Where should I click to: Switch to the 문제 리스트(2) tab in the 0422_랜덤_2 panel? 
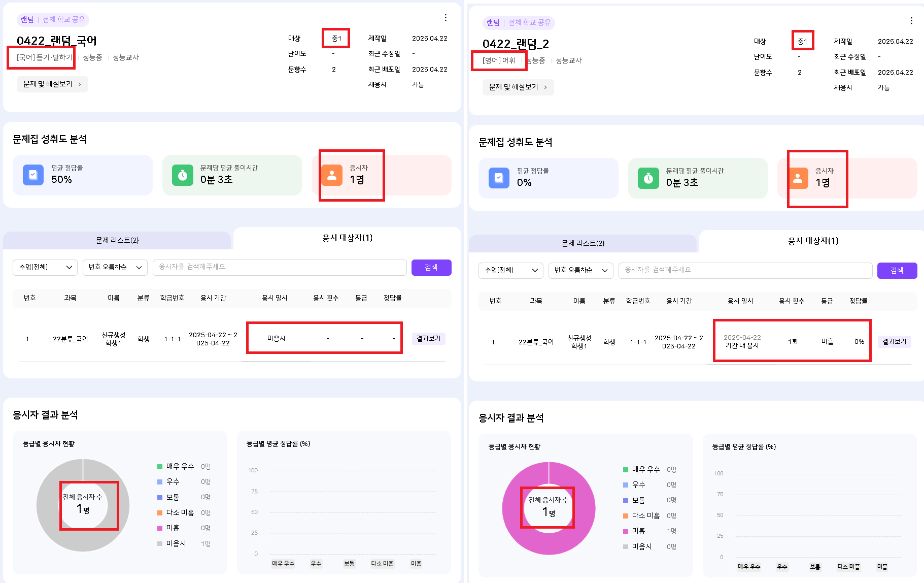583,243
